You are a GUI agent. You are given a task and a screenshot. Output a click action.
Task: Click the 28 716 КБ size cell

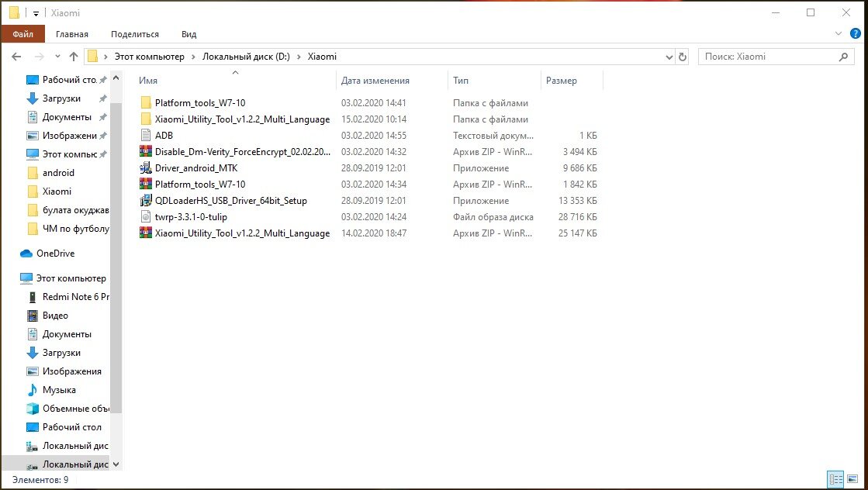577,217
